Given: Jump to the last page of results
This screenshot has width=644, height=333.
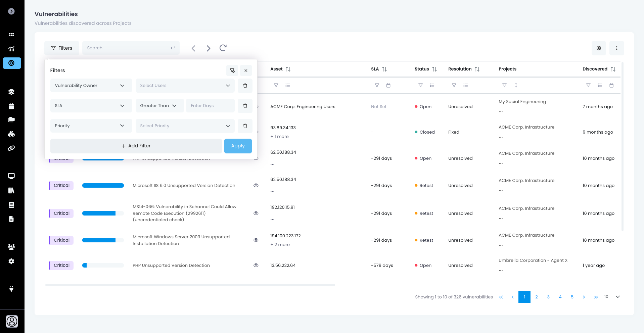Looking at the screenshot, I should 596,297.
